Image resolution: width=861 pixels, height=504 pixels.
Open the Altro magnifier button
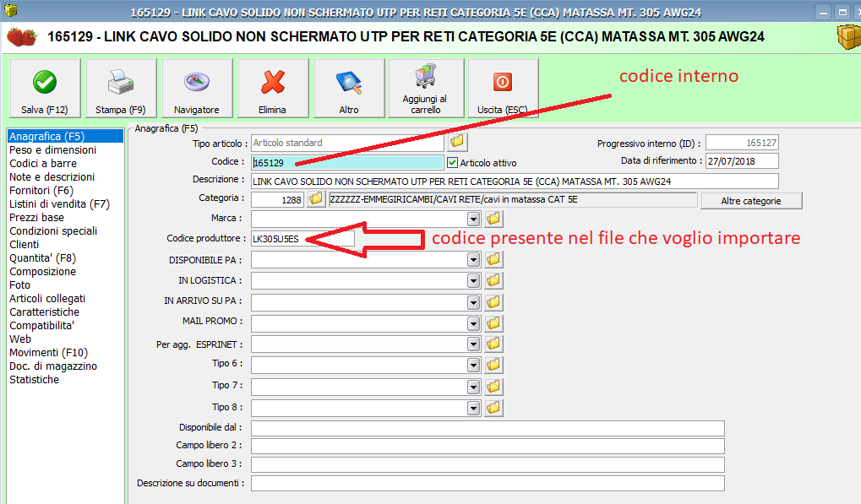point(349,89)
